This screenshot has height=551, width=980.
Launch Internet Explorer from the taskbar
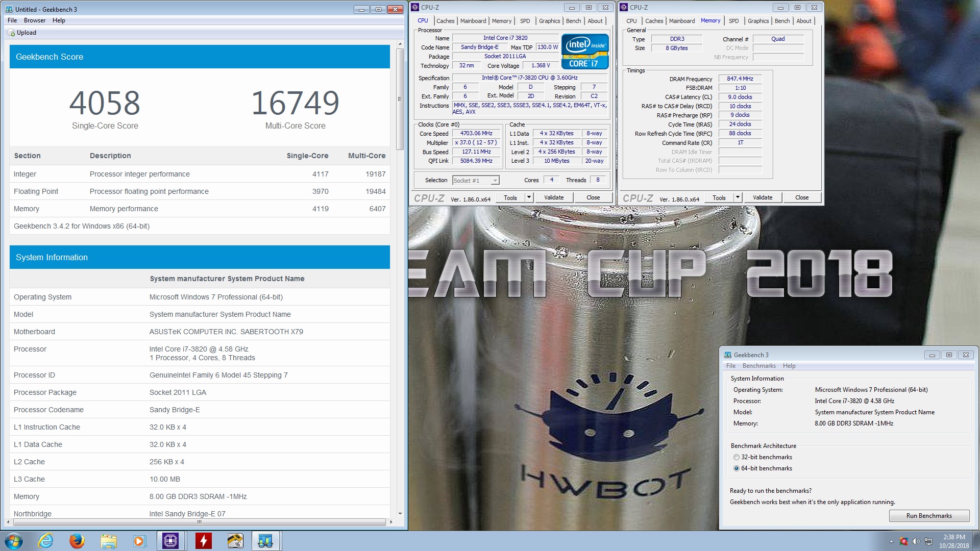click(46, 541)
